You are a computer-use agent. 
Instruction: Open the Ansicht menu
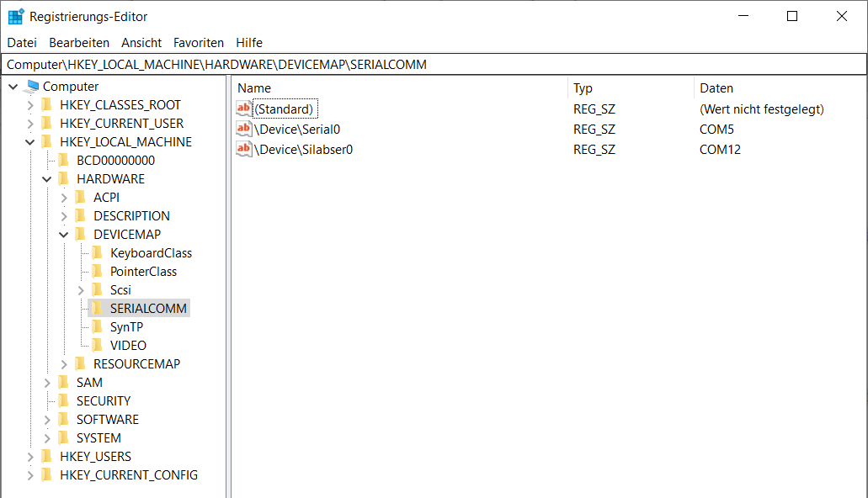pyautogui.click(x=141, y=43)
